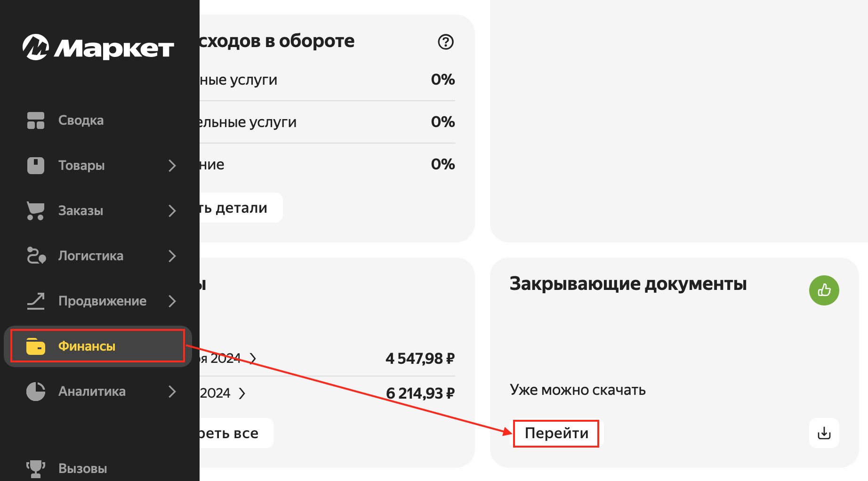Click the download documents icon
The width and height of the screenshot is (868, 481).
tap(824, 433)
